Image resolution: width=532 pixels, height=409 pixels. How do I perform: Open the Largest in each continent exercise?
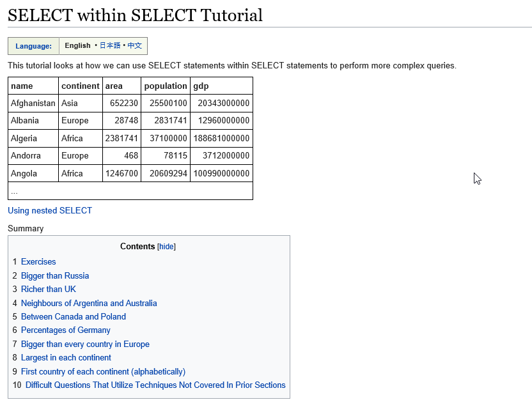click(66, 357)
